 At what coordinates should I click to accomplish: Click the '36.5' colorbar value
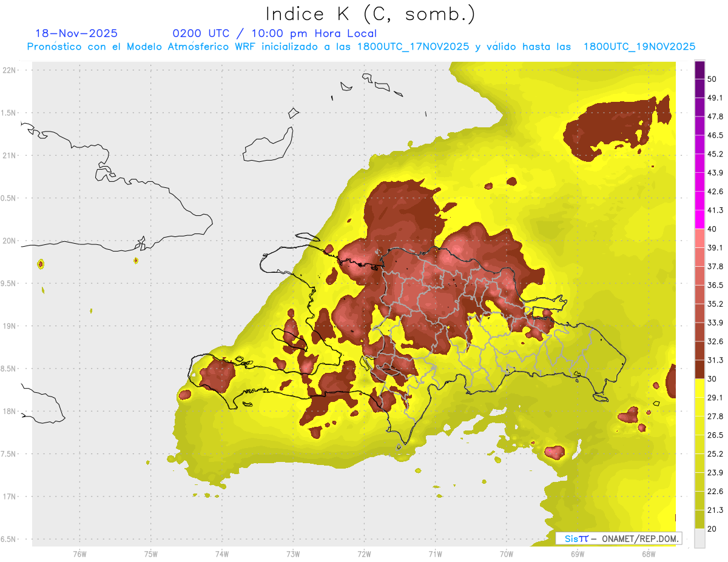click(715, 285)
